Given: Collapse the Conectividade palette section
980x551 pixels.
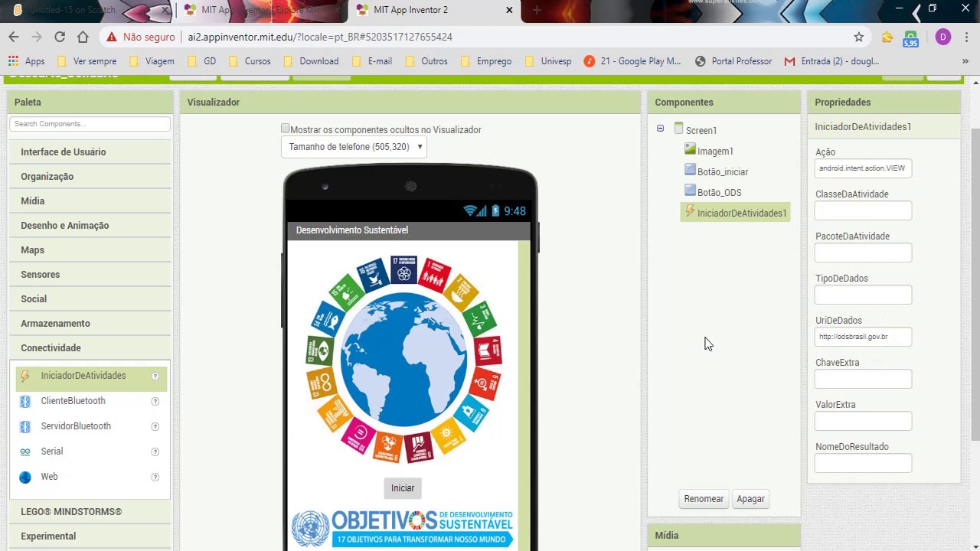Looking at the screenshot, I should tap(90, 348).
